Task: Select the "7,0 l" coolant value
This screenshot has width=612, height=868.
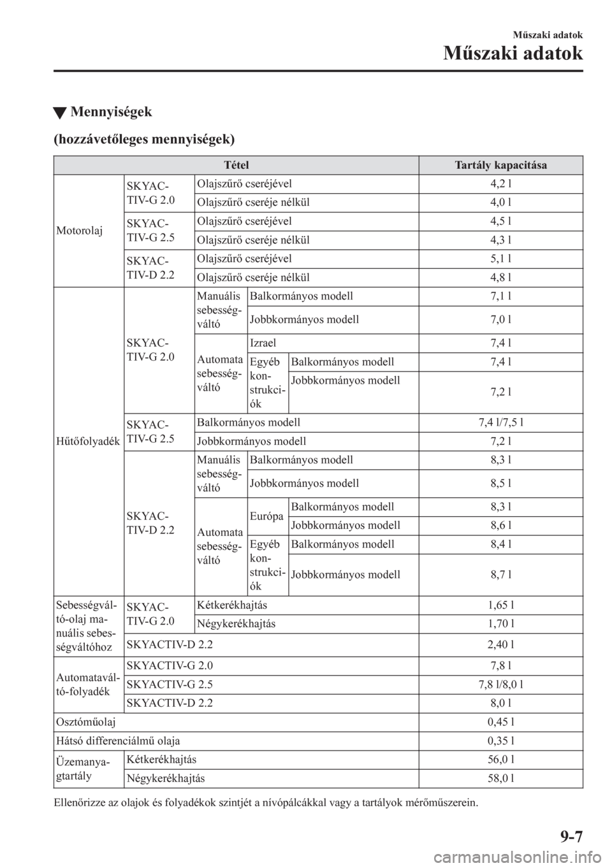Action: 501,319
